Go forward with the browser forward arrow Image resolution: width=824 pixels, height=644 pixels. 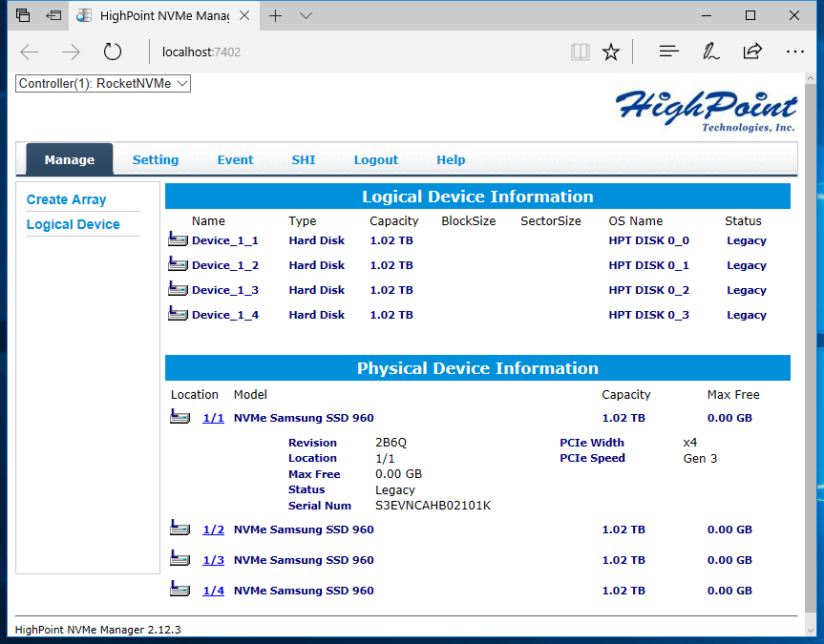pos(71,52)
